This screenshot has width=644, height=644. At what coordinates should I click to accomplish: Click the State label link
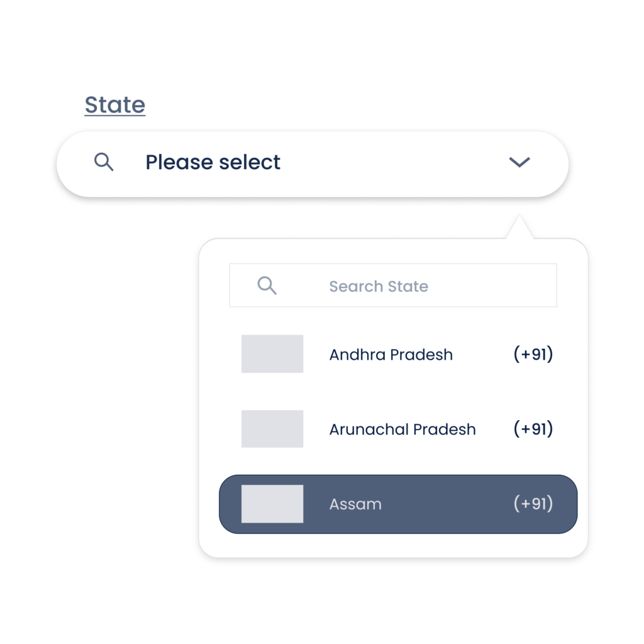[x=115, y=105]
